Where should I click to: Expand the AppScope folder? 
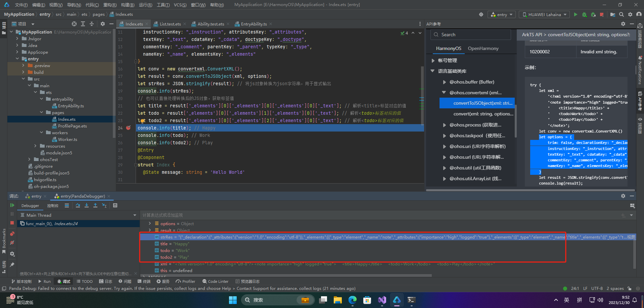[x=17, y=52]
